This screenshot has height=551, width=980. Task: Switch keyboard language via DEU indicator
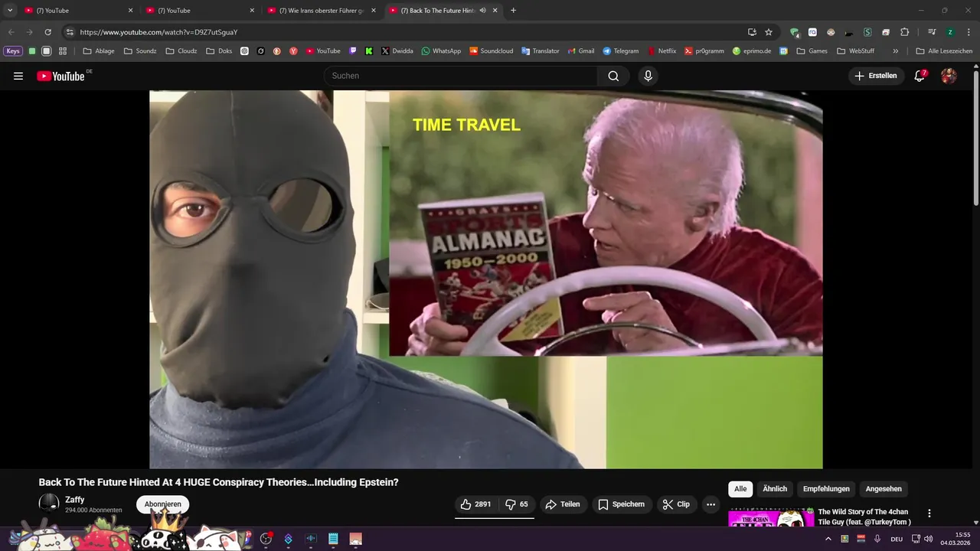[x=897, y=539]
